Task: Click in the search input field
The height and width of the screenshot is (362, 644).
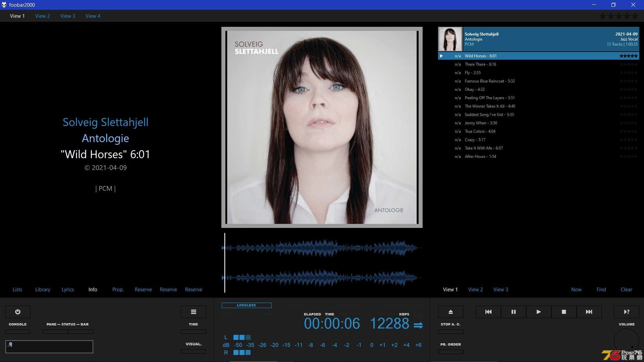Action: (49, 347)
